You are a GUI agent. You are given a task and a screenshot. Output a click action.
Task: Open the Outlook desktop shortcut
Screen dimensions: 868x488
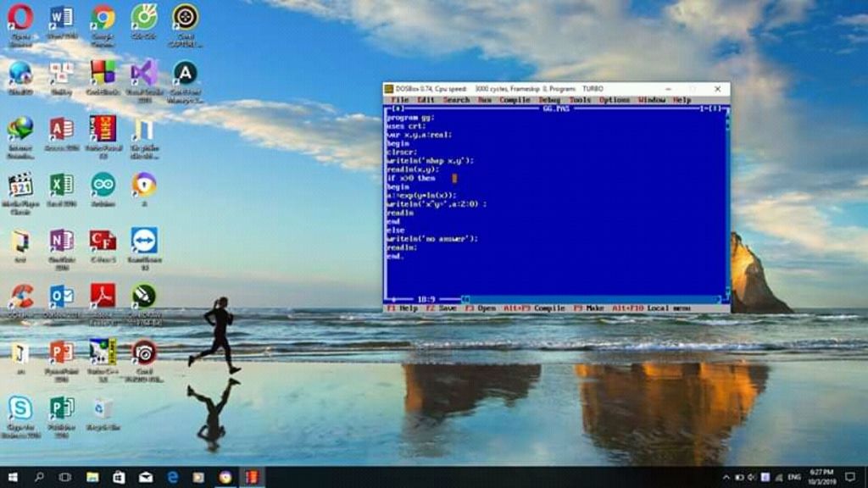[x=61, y=297]
